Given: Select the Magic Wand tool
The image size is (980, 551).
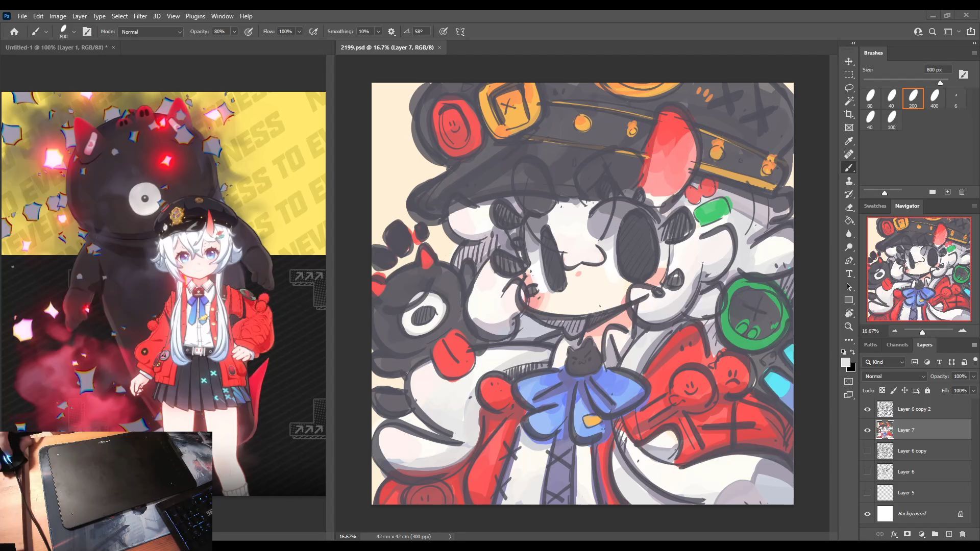Looking at the screenshot, I should 849,101.
